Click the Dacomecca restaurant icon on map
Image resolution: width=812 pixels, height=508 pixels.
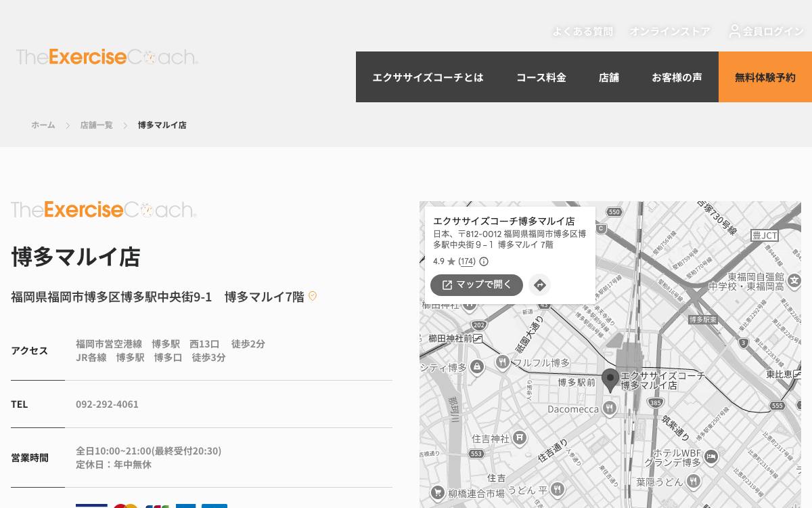[x=610, y=408]
